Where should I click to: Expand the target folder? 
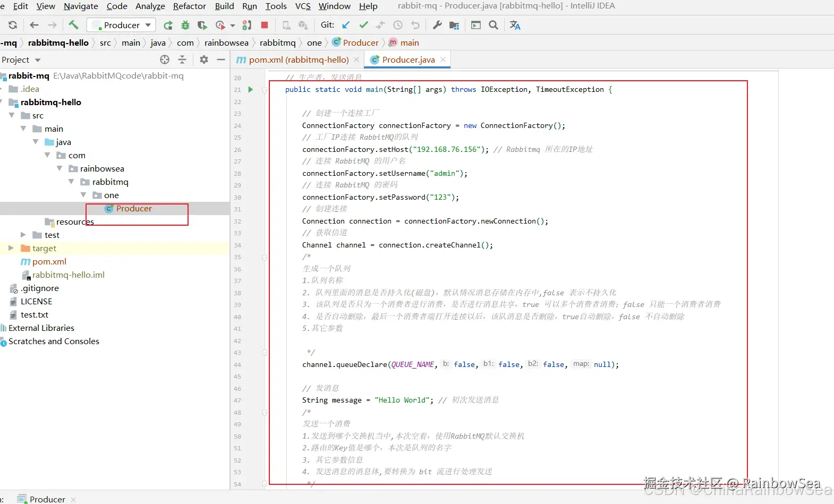click(11, 248)
